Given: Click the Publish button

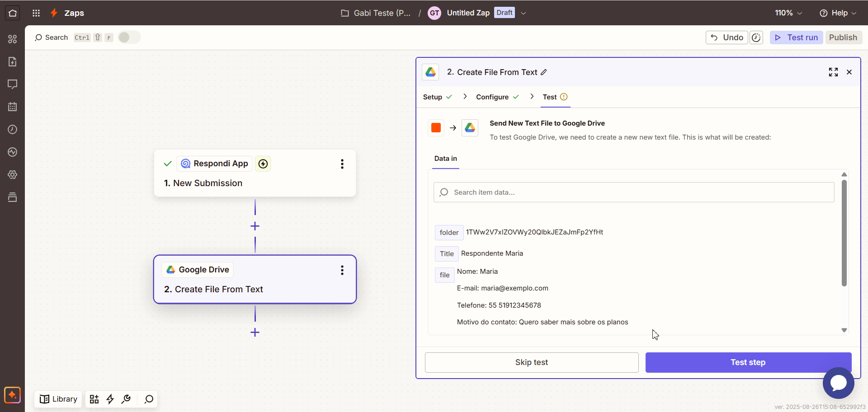Looking at the screenshot, I should click(x=843, y=37).
